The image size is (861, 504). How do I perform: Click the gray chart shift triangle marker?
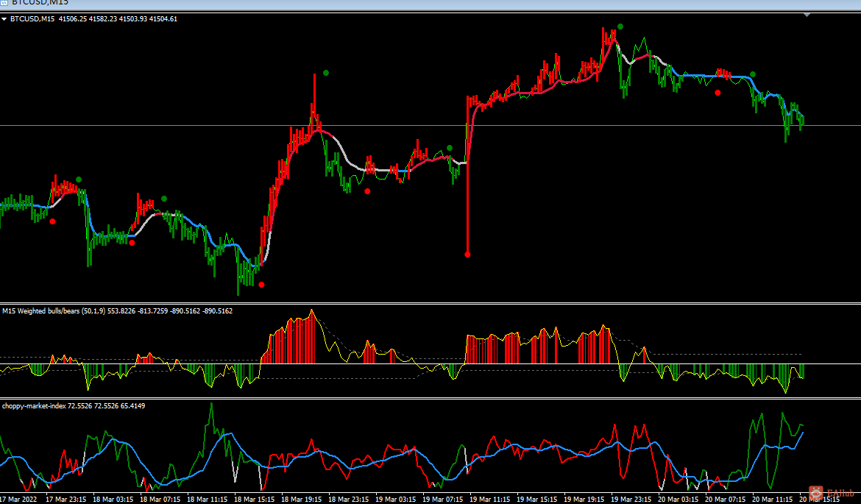pos(807,15)
